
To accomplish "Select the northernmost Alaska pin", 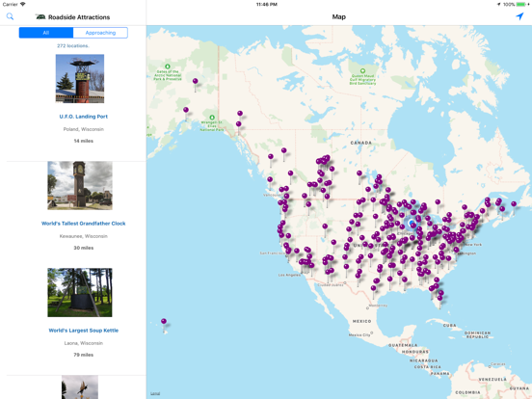I will [195, 81].
